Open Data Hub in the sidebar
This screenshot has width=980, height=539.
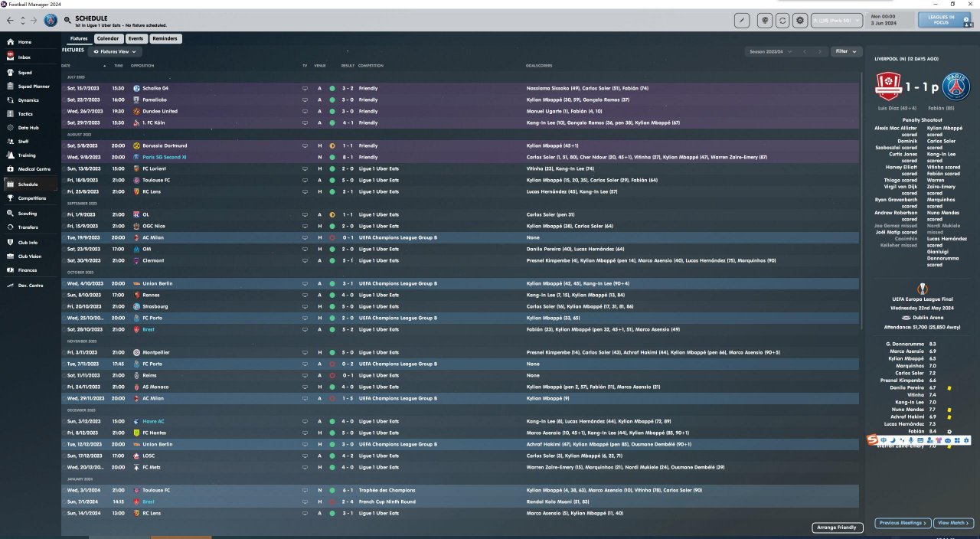coord(28,128)
